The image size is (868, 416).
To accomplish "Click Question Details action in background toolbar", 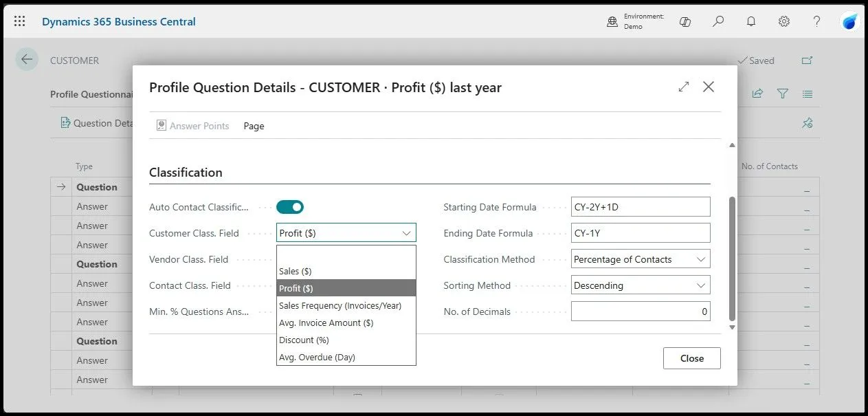I will (96, 123).
